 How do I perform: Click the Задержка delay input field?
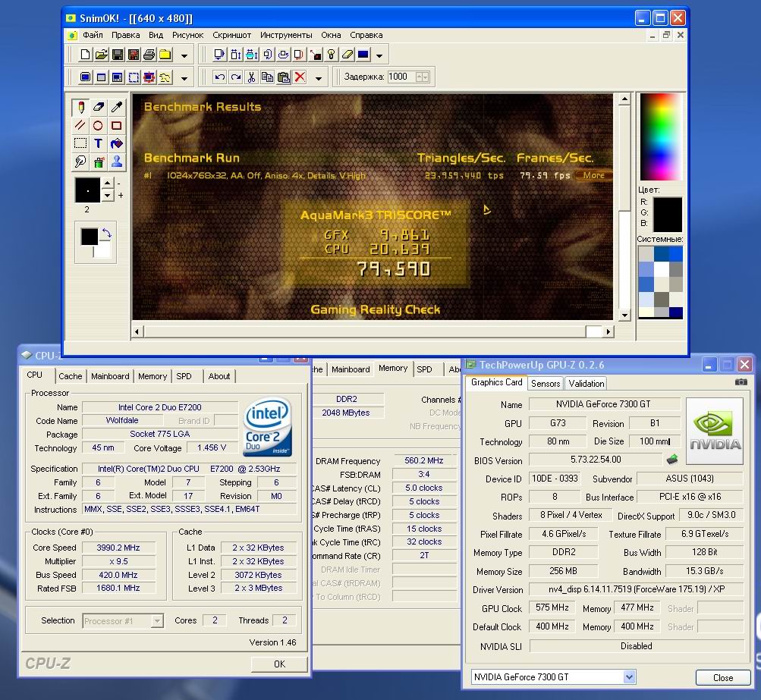point(401,77)
